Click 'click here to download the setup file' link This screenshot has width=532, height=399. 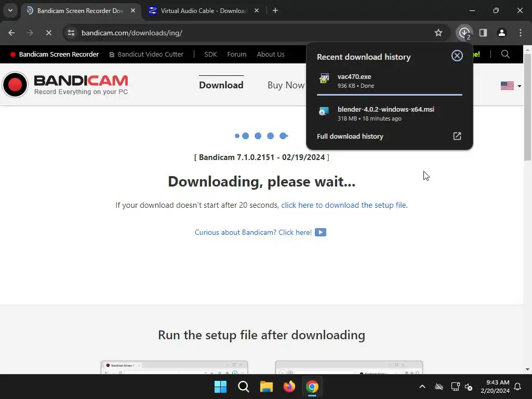(x=344, y=205)
